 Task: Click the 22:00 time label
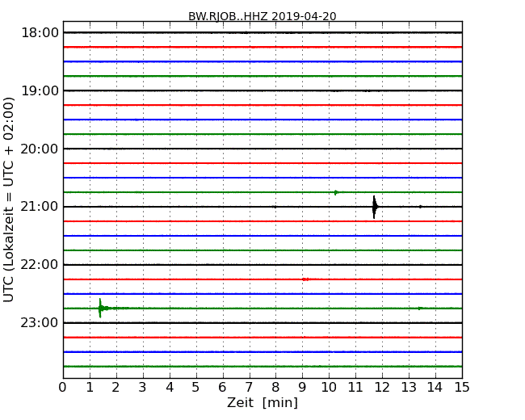[x=40, y=265]
